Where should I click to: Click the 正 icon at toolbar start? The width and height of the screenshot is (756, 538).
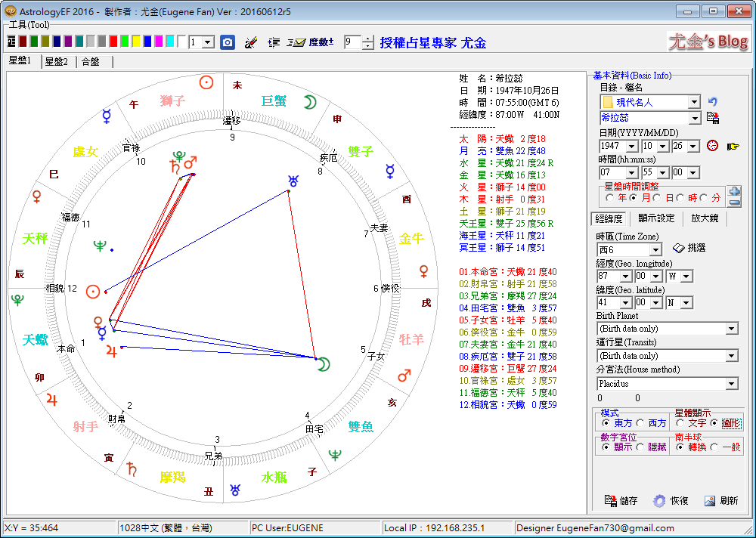click(11, 42)
